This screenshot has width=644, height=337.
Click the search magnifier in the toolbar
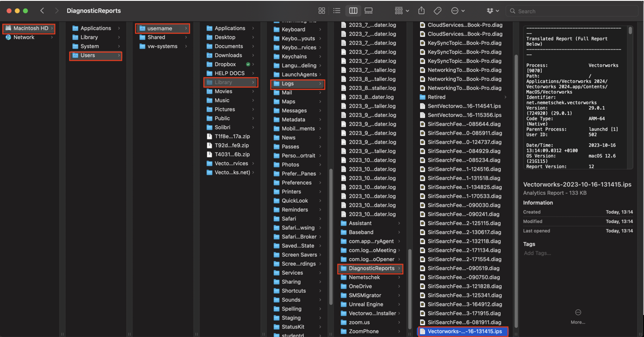513,11
